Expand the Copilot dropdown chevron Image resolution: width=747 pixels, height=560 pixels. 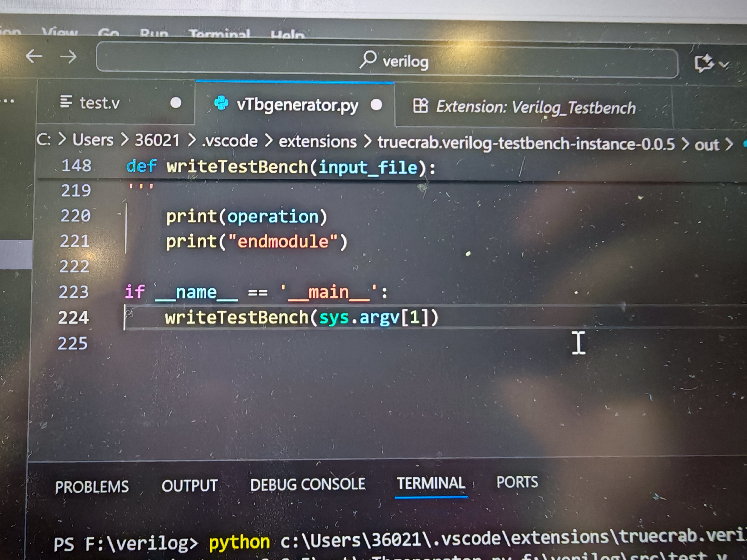click(724, 64)
